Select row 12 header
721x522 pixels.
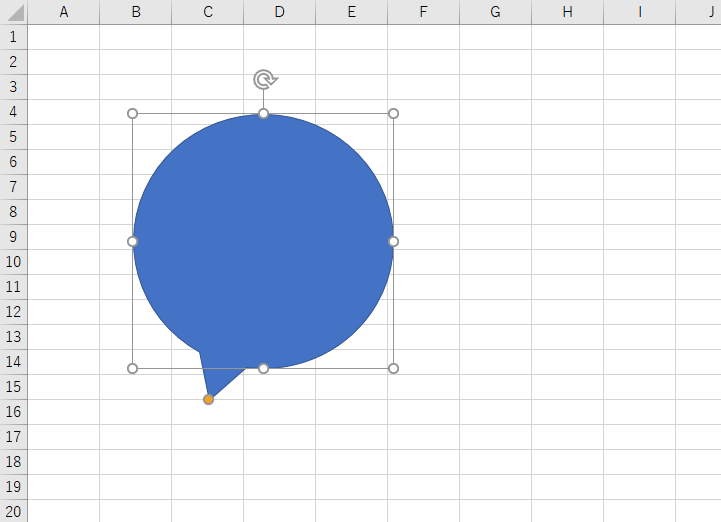pos(13,312)
